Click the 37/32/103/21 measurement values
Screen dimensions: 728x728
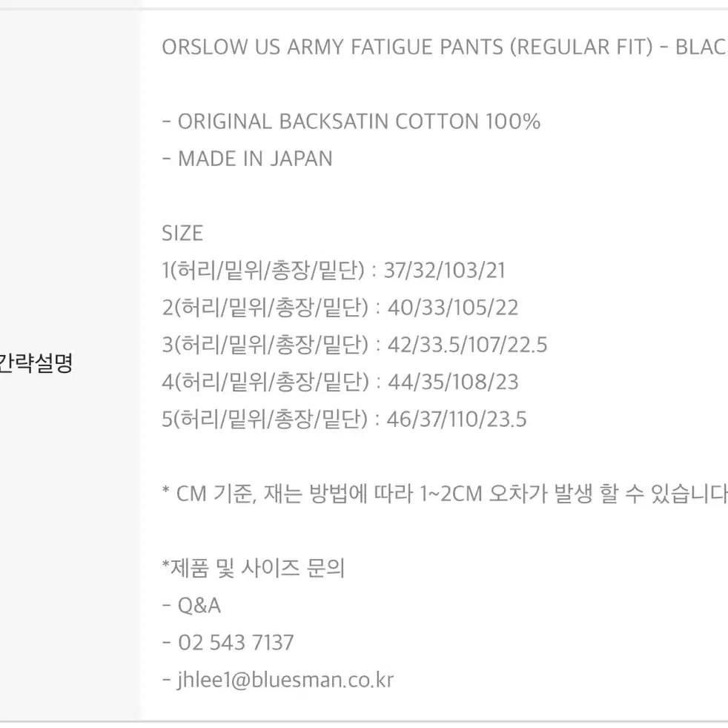pos(444,271)
